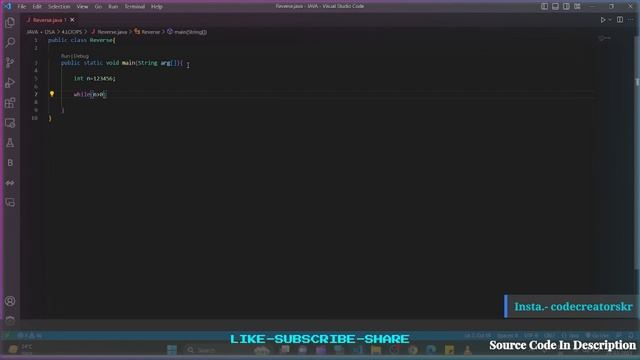Toggle the bottom panel layout icon
Image resolution: width=640 pixels, height=360 pixels.
pyautogui.click(x=556, y=6)
